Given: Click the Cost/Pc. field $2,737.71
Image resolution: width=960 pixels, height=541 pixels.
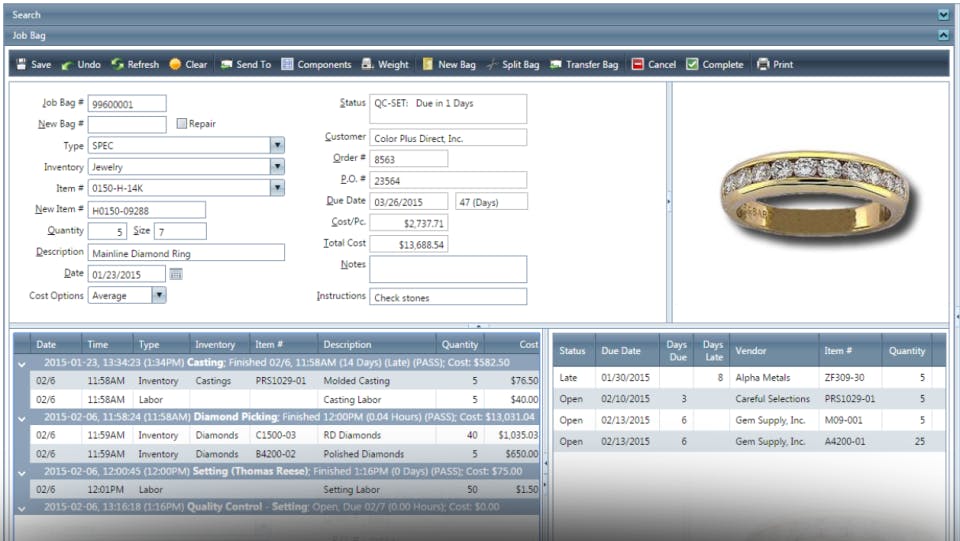Looking at the screenshot, I should tap(408, 223).
